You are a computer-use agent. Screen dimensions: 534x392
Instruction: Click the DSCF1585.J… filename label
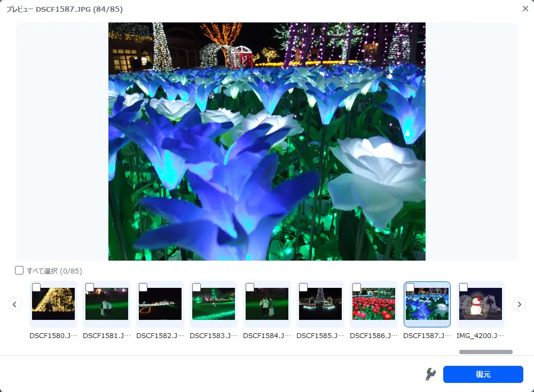click(x=320, y=335)
